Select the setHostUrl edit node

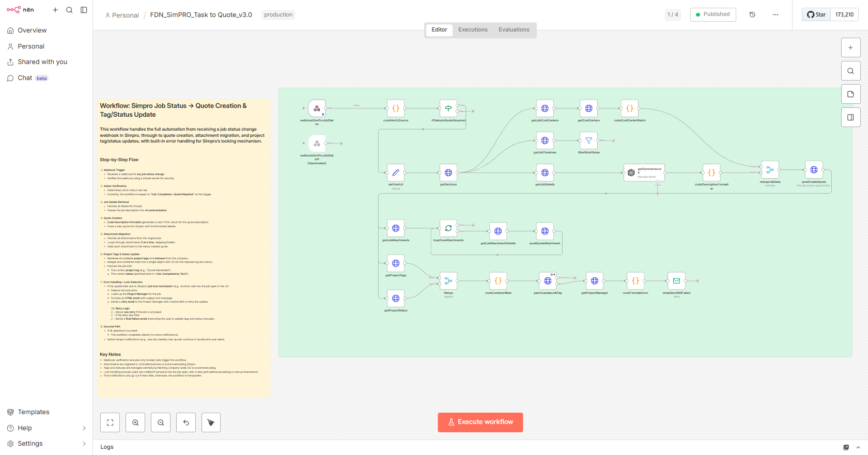(x=396, y=172)
